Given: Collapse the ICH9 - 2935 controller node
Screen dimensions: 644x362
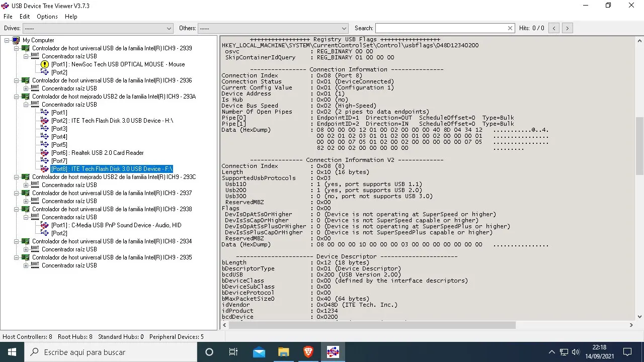Looking at the screenshot, I should 17,257.
